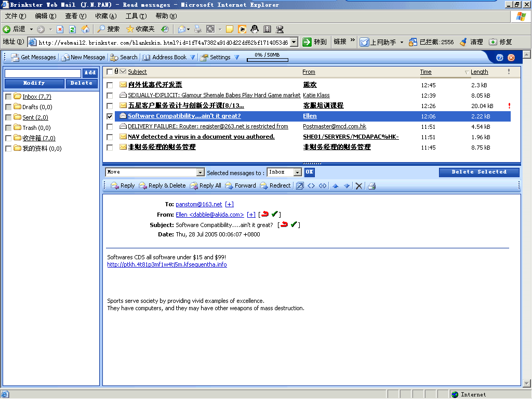Open the 编辑(E) menu
The image size is (532, 399).
46,16
